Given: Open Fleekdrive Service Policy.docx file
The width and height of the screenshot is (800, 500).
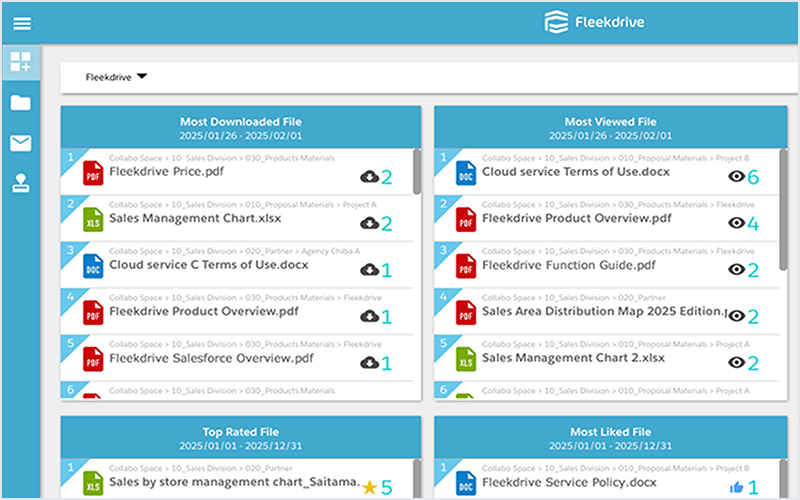Looking at the screenshot, I should (x=569, y=482).
